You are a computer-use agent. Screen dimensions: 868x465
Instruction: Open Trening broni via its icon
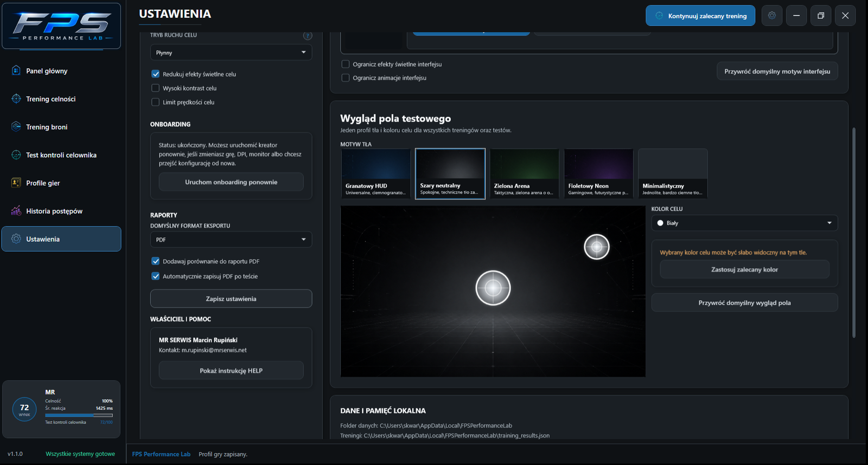[x=16, y=127]
